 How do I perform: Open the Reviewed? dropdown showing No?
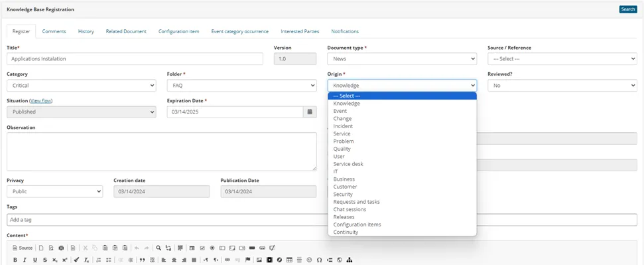562,86
